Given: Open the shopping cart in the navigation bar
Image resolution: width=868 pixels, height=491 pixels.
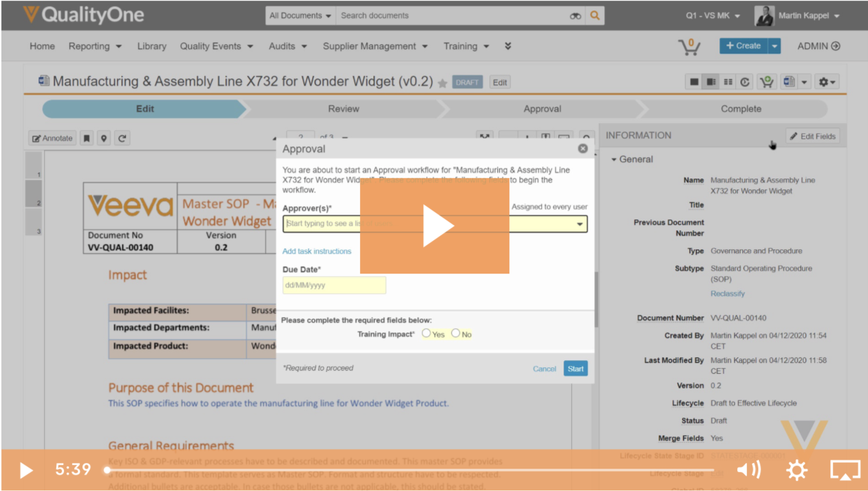Looking at the screenshot, I should click(689, 47).
